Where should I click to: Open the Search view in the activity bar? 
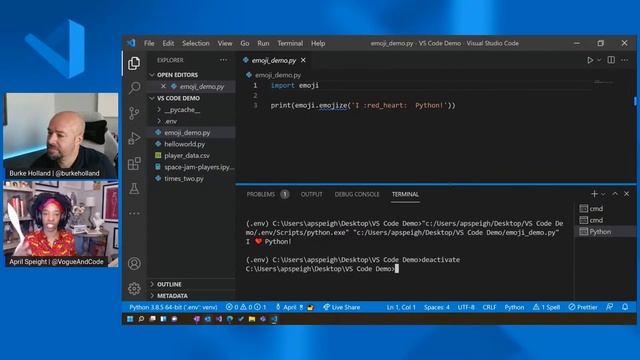[x=134, y=87]
